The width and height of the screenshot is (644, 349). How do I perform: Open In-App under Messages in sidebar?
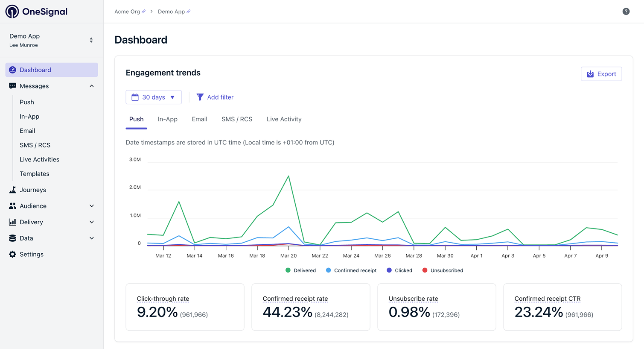29,117
